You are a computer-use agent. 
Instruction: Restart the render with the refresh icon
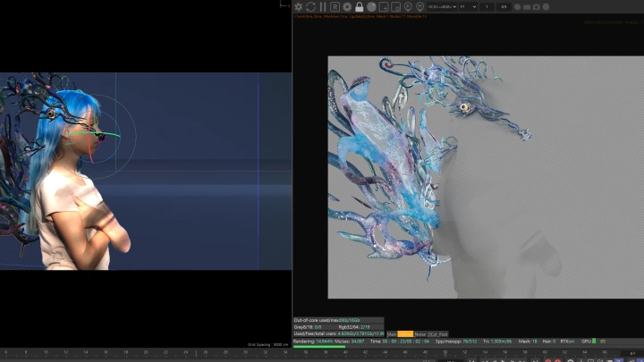[x=311, y=6]
